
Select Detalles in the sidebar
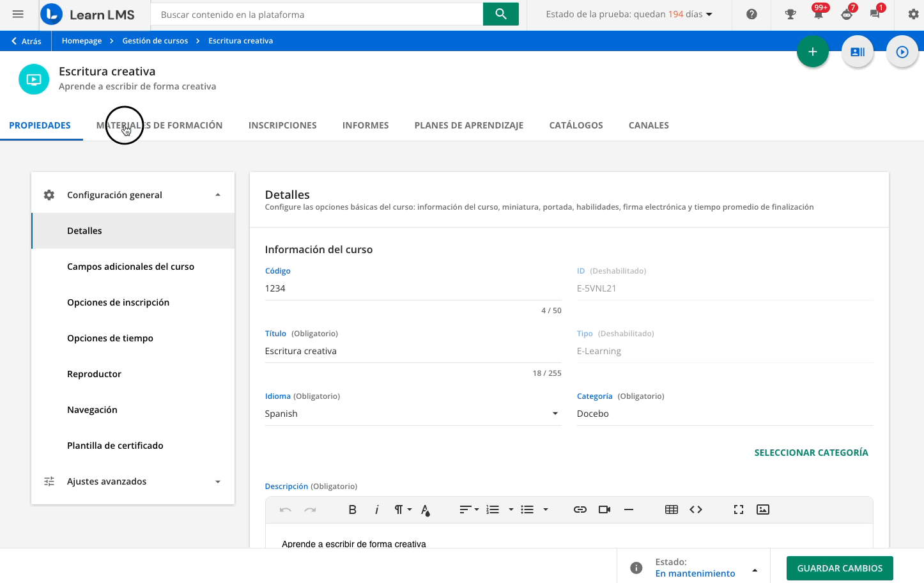133,231
